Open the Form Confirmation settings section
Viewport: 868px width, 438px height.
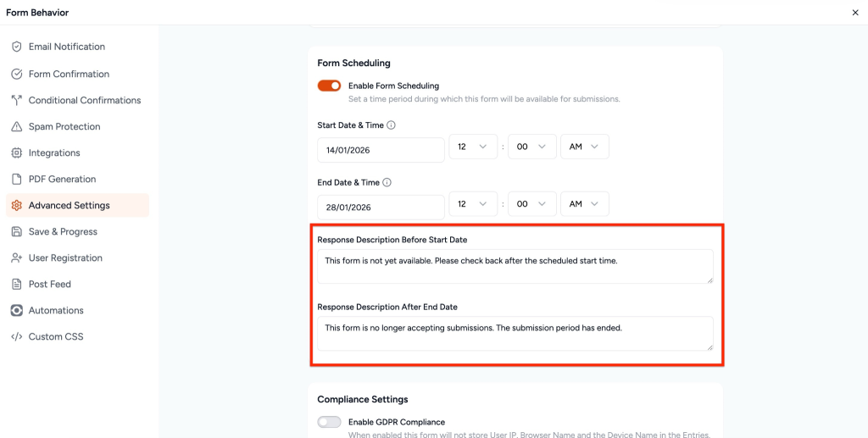69,74
